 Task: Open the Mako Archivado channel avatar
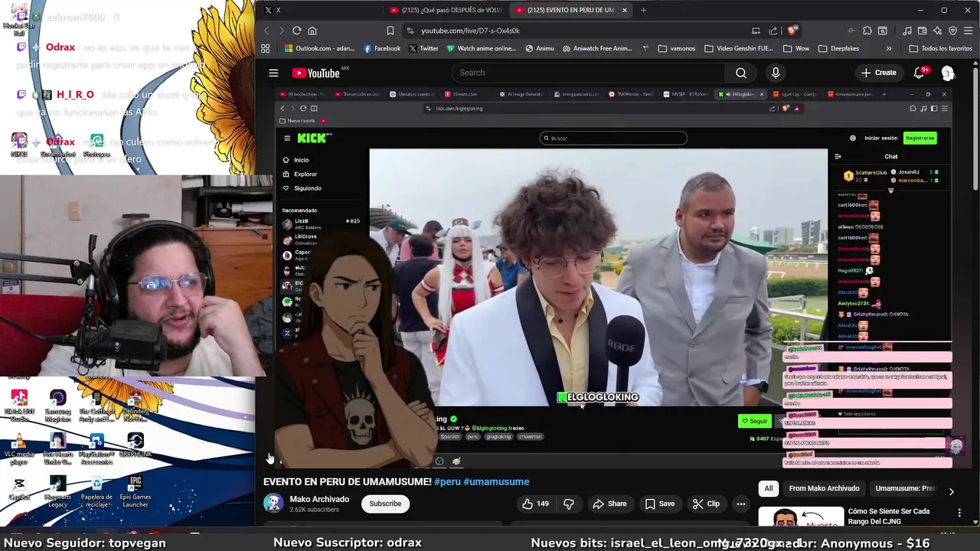tap(273, 503)
